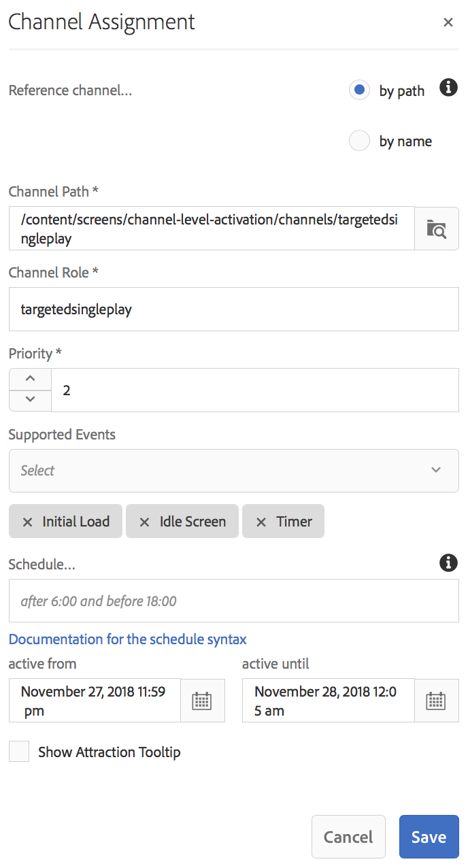Click the Reference channel info icon
The height and width of the screenshot is (868, 468).
(x=448, y=88)
